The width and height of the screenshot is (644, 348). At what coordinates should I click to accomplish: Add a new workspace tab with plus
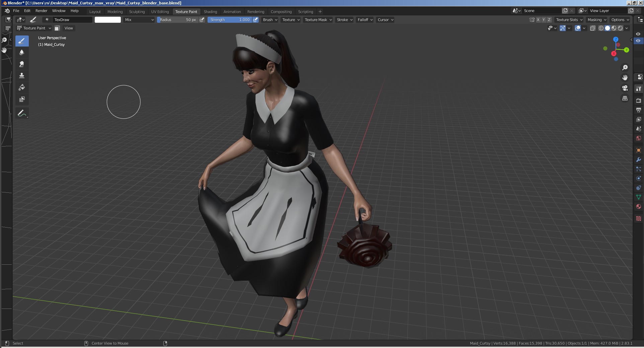pos(320,12)
